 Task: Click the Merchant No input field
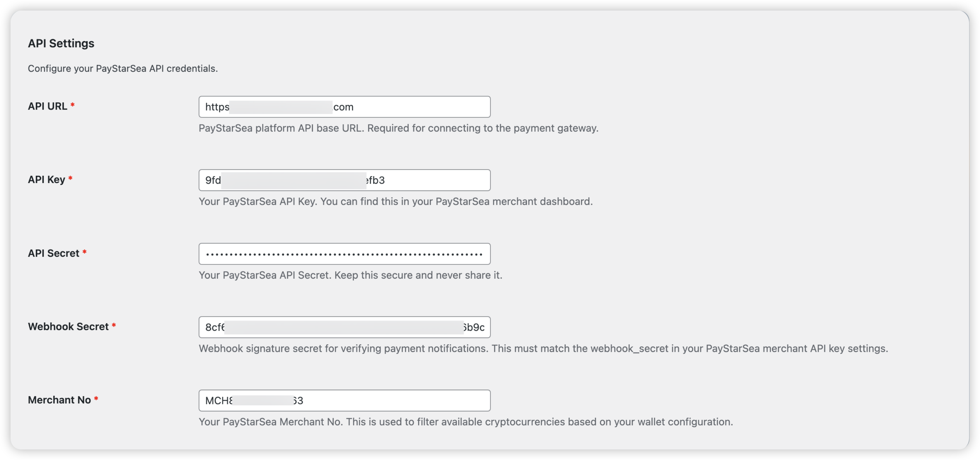pyautogui.click(x=344, y=400)
